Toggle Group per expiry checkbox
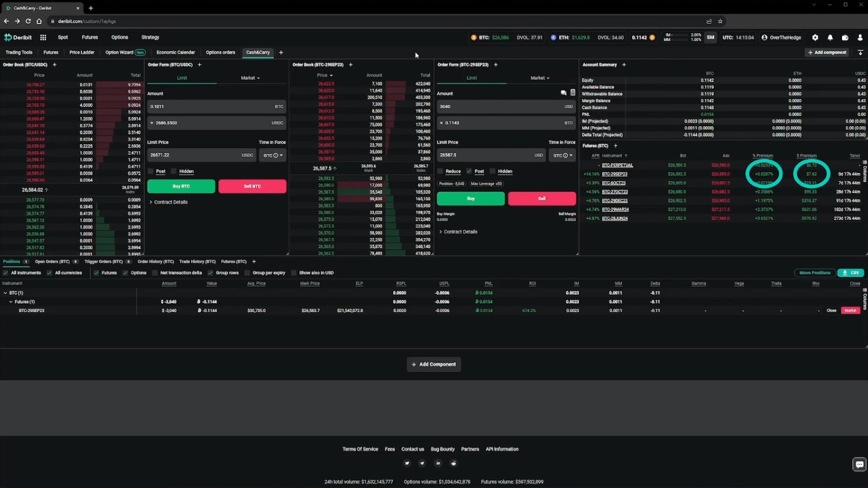Image resolution: width=868 pixels, height=488 pixels. 247,273
